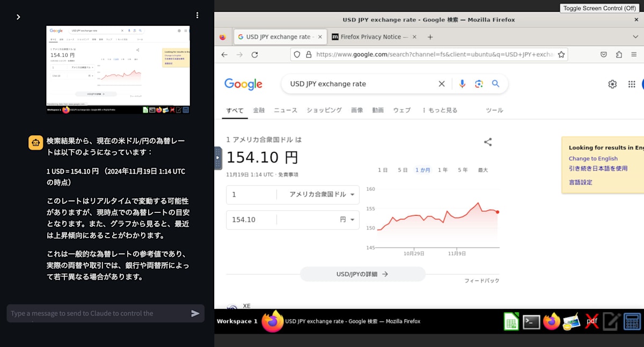Select the すべて search tab

point(235,110)
